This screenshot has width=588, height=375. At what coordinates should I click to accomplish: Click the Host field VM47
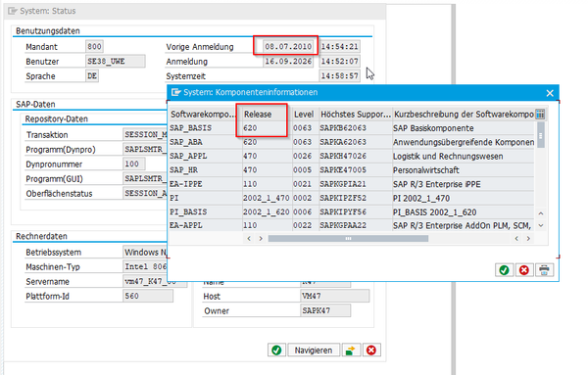334,296
